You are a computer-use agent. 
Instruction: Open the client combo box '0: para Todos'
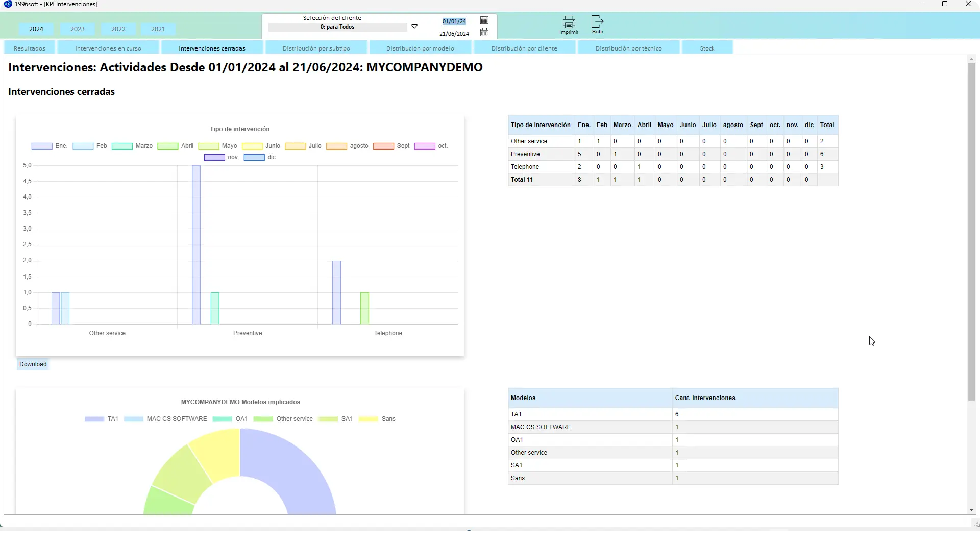click(x=337, y=27)
